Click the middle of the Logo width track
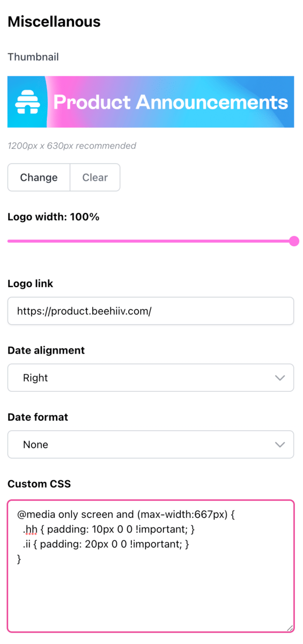 (x=151, y=241)
